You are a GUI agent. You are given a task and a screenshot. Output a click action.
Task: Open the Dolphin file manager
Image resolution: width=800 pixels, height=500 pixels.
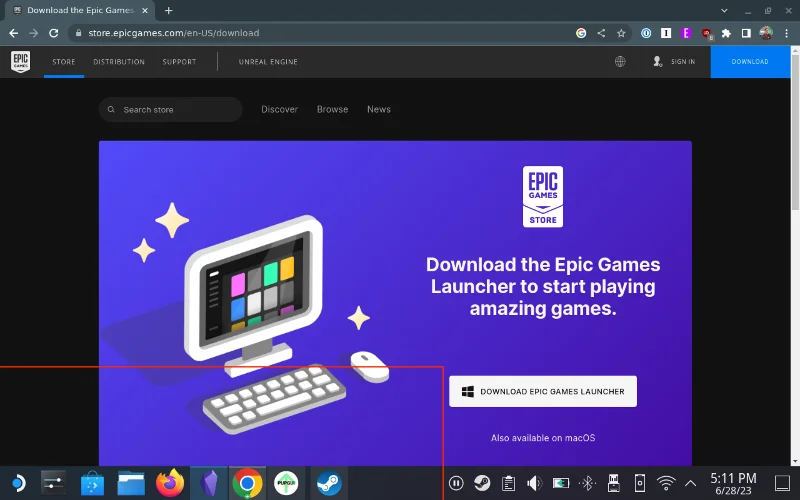[x=131, y=483]
